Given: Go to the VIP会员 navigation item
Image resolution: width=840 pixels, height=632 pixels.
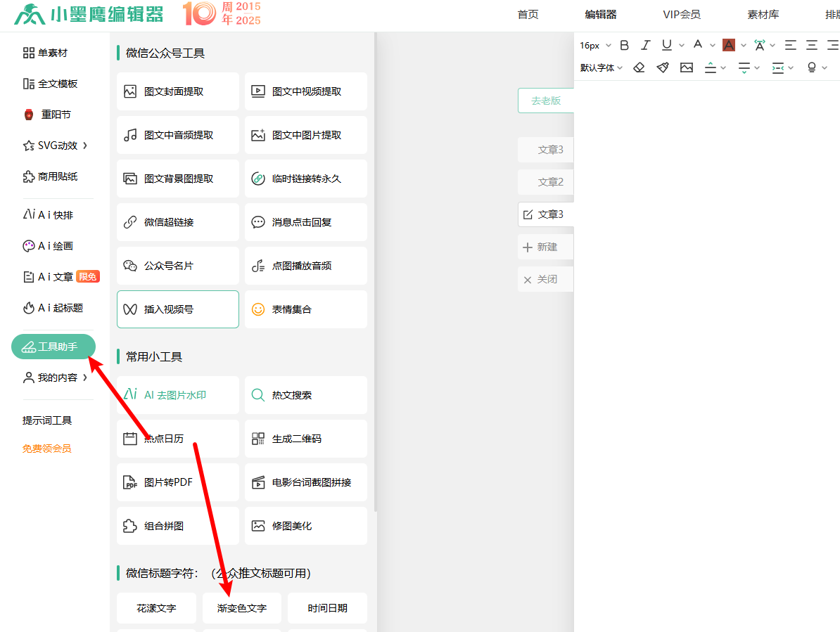Looking at the screenshot, I should tap(681, 15).
